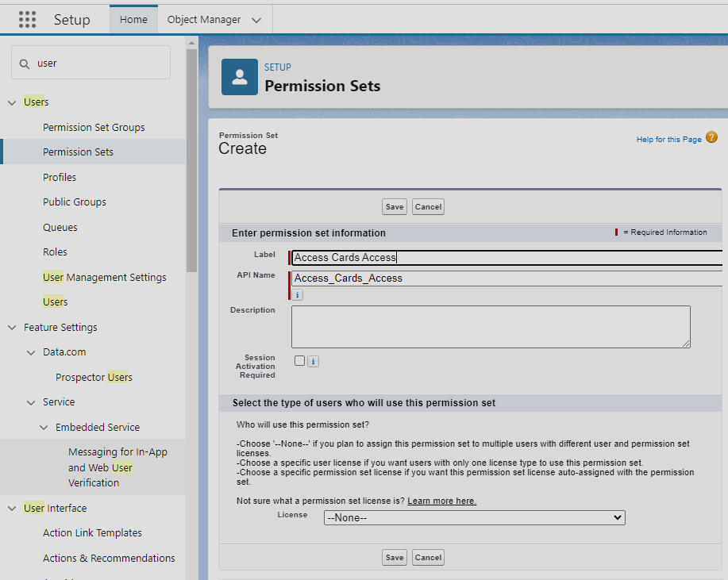Image resolution: width=728 pixels, height=580 pixels.
Task: Focus the Label input field
Action: coord(507,258)
